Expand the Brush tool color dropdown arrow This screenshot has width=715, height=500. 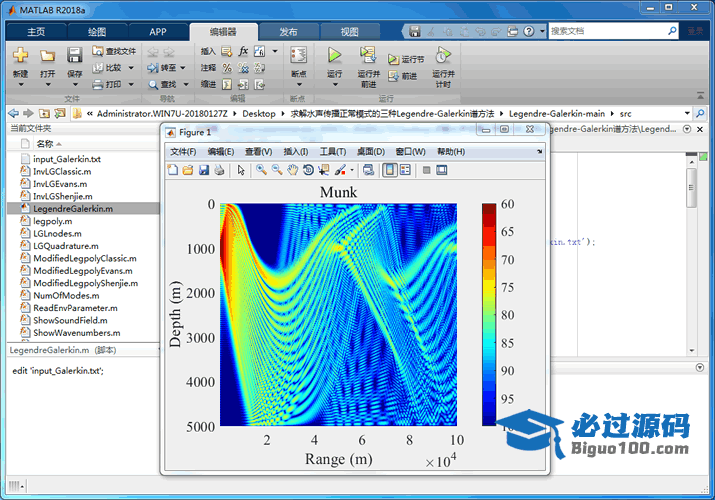pyautogui.click(x=352, y=171)
